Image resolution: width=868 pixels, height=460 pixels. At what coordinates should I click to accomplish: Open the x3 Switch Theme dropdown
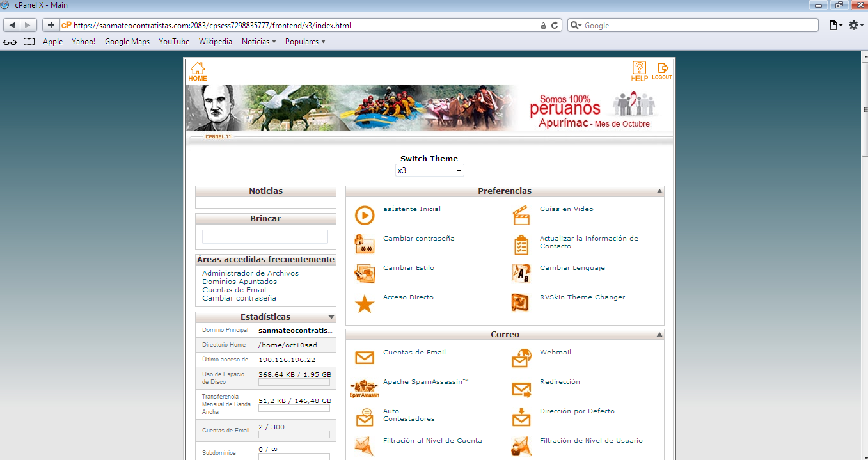429,170
